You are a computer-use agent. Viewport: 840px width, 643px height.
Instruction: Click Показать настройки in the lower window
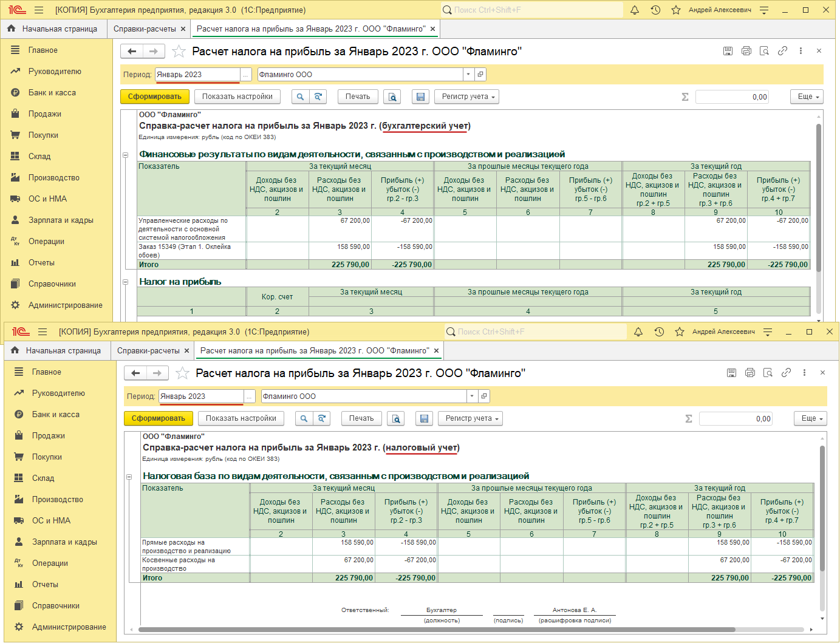pos(241,418)
